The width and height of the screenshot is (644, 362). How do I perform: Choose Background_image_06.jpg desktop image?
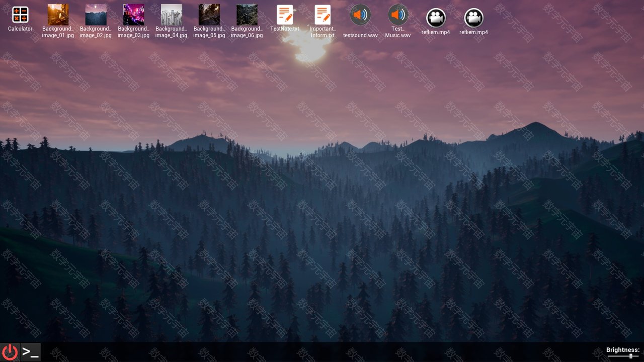pyautogui.click(x=247, y=15)
